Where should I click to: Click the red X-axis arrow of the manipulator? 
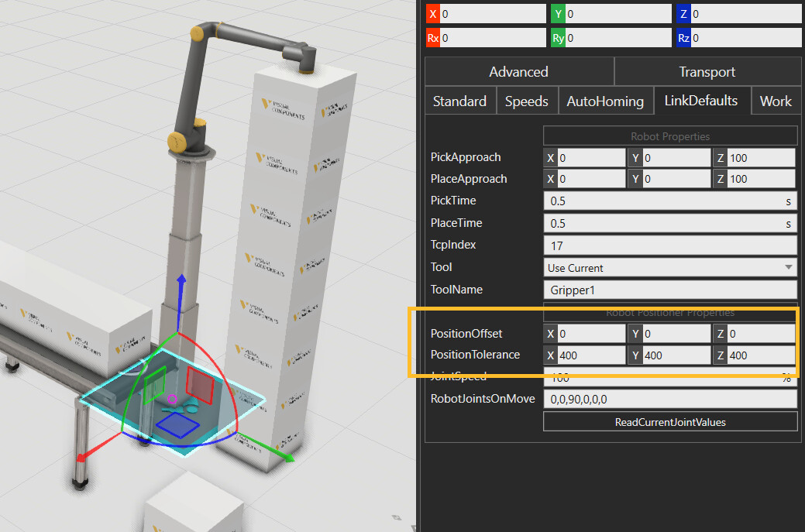click(81, 456)
